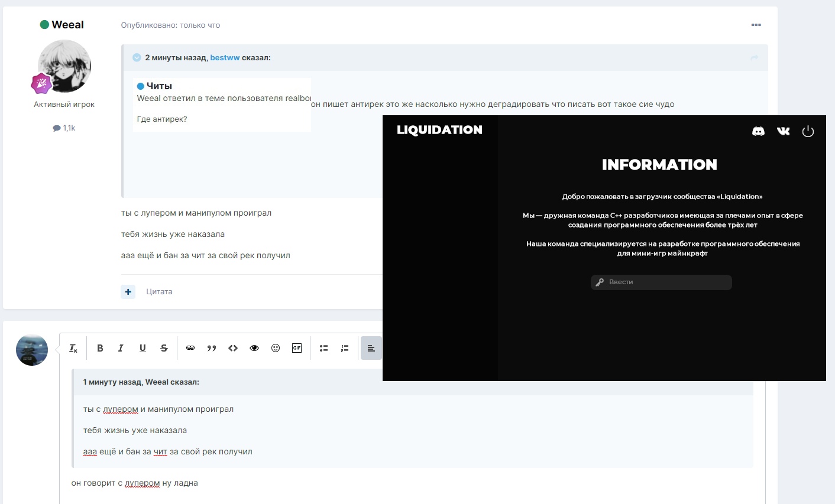Viewport: 835px width, 504px height.
Task: Collapse the bestww quote block
Action: point(137,58)
